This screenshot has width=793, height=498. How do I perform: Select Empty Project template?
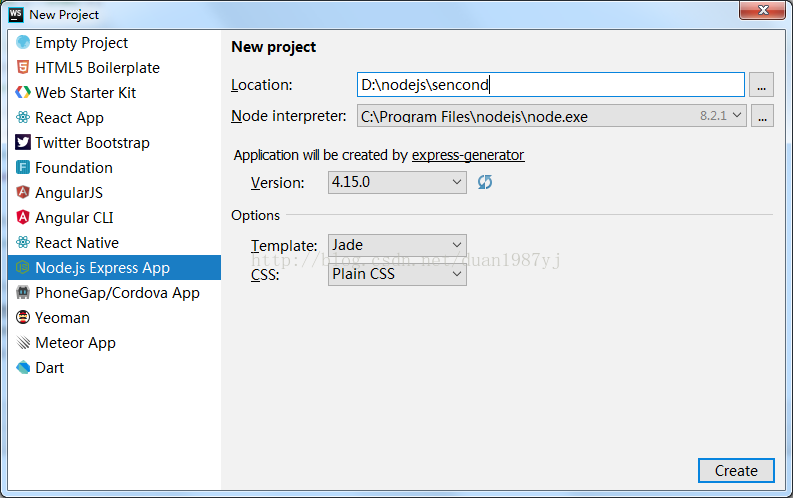coord(114,42)
